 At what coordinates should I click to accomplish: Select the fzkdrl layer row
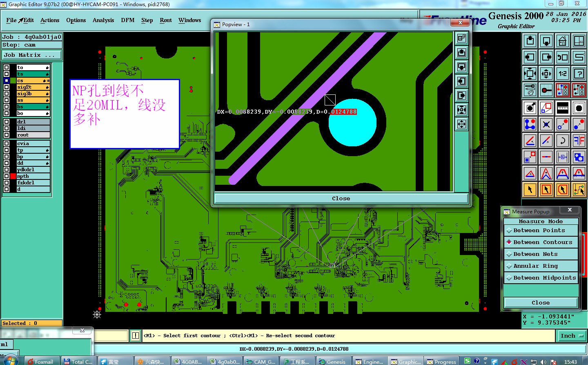pyautogui.click(x=33, y=183)
